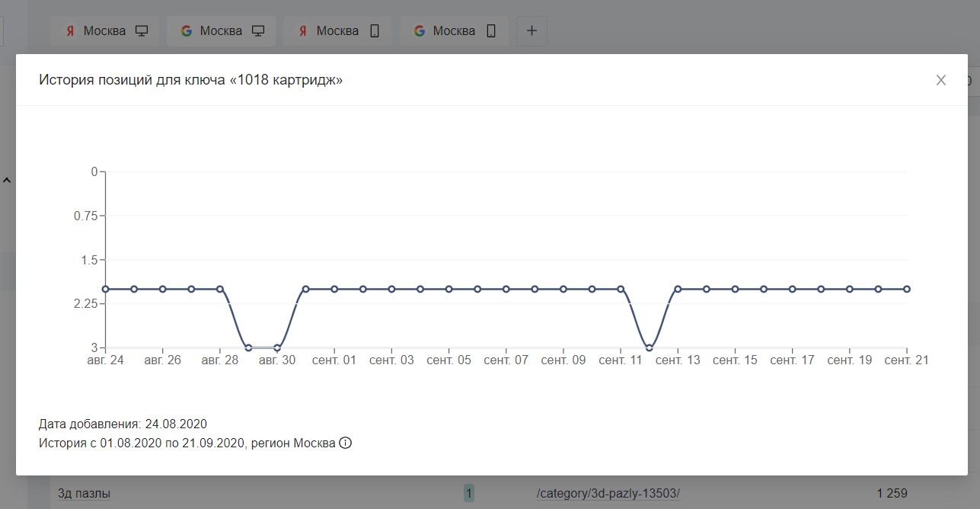Click the plus icon to add search engine
The height and width of the screenshot is (509, 980).
click(x=531, y=31)
